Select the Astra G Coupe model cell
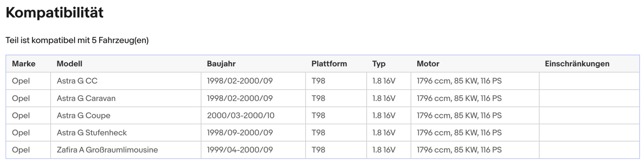Image resolution: width=644 pixels, height=165 pixels. [83, 115]
